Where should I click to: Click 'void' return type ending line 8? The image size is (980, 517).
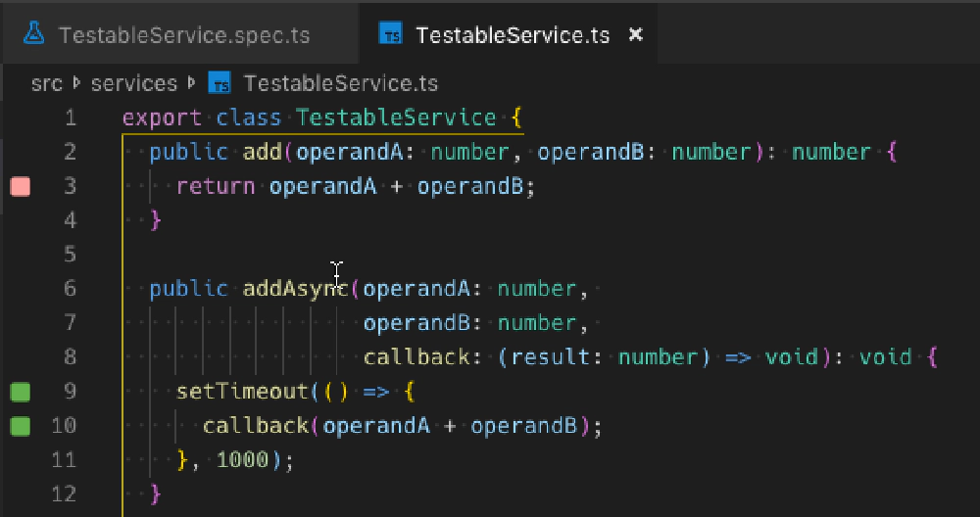pyautogui.click(x=884, y=357)
